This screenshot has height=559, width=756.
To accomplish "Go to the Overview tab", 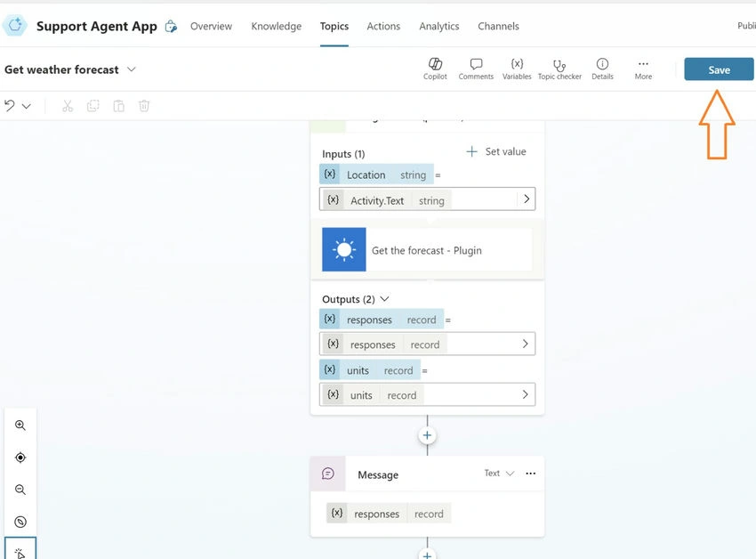I will (211, 26).
